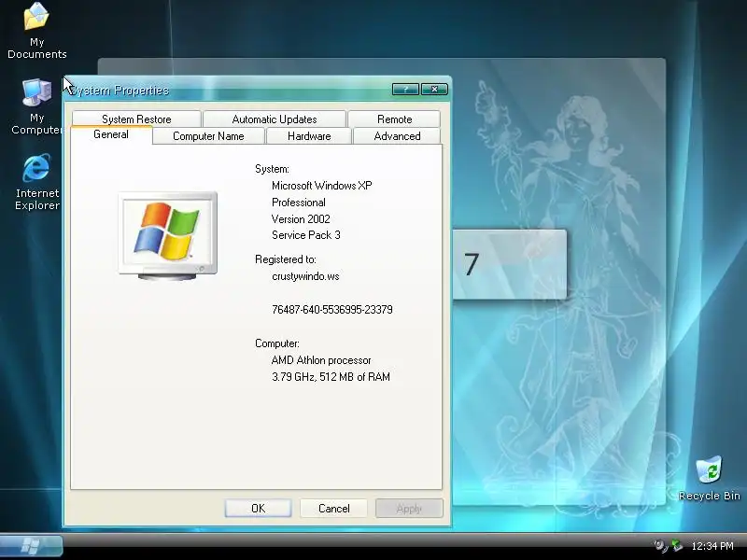747x560 pixels.
Task: Click the "Professional" edition text
Action: click(299, 203)
